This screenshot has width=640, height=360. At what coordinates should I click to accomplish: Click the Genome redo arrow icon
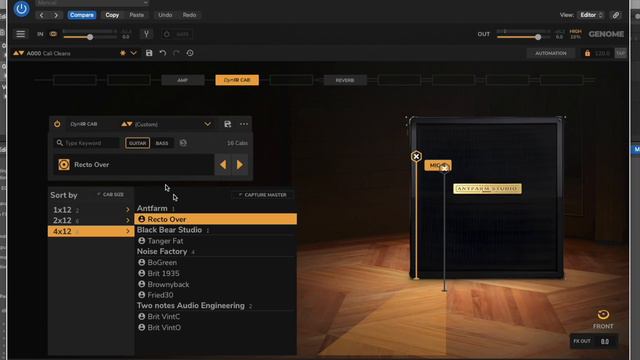(176, 53)
